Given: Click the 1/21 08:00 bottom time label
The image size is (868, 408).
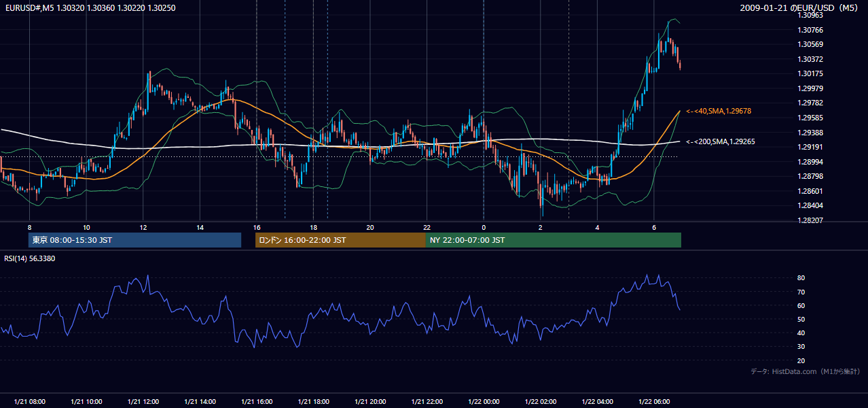Looking at the screenshot, I should tap(30, 402).
